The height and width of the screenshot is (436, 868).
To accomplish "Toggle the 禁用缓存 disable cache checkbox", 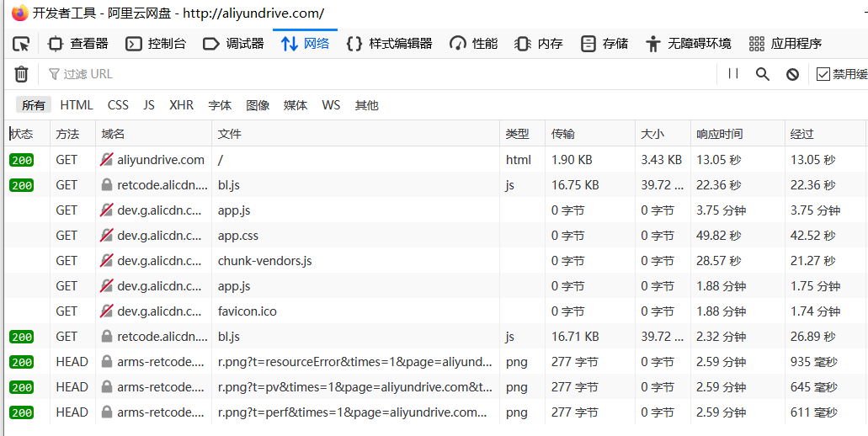I will click(823, 74).
